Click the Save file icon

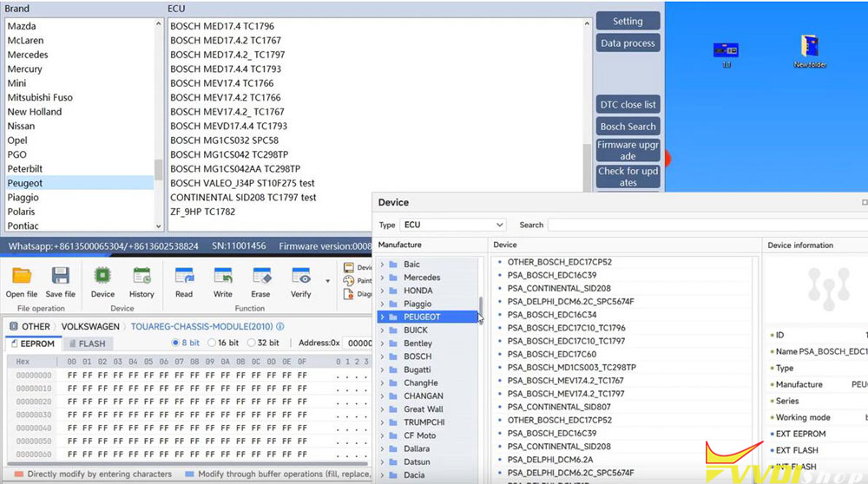click(60, 278)
